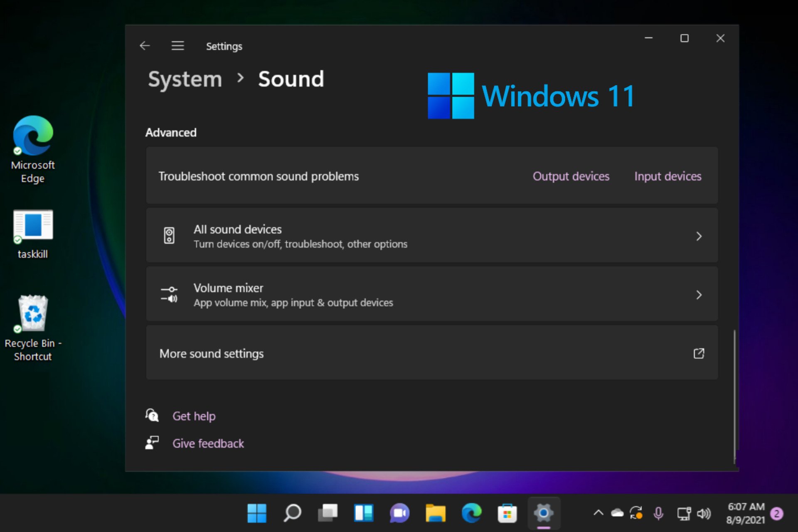
Task: Open Settings navigation hamburger menu
Action: (x=178, y=46)
